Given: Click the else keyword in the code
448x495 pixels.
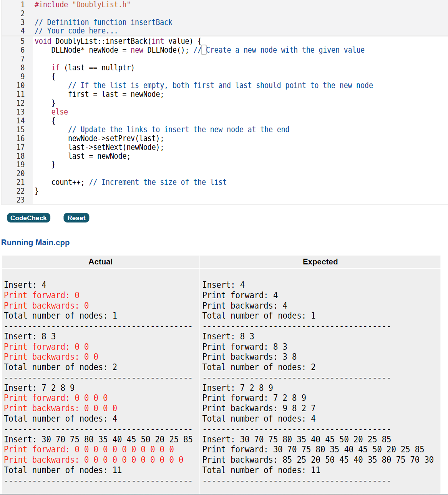Looking at the screenshot, I should 60,112.
